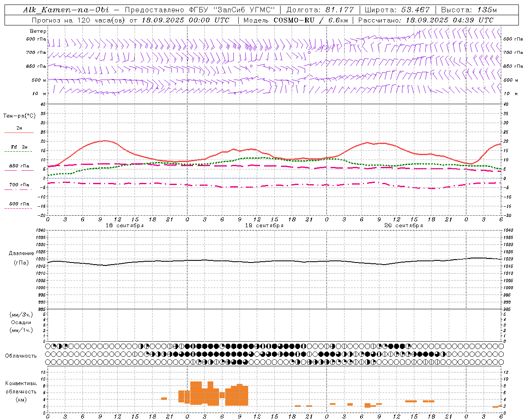This screenshot has height=420, width=525.
Task: Click the date label 20 сентября
Action: pyautogui.click(x=404, y=226)
